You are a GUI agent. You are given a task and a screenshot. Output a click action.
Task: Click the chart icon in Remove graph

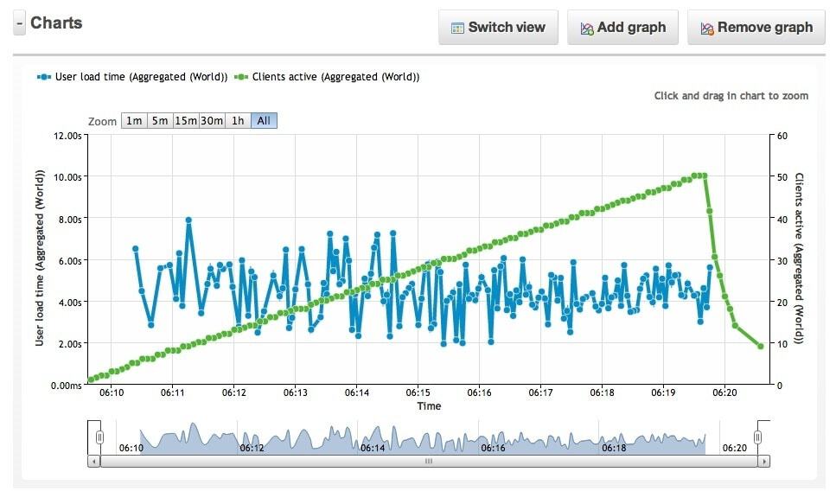pos(707,28)
